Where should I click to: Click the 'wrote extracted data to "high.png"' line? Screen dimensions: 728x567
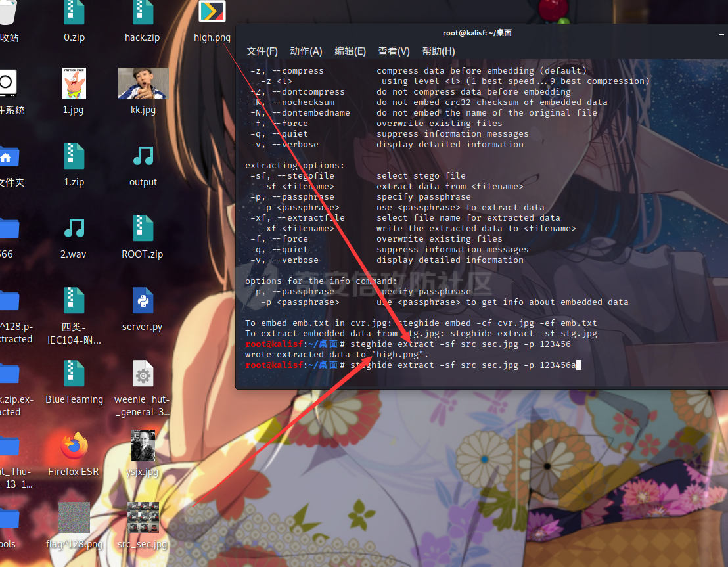click(336, 354)
